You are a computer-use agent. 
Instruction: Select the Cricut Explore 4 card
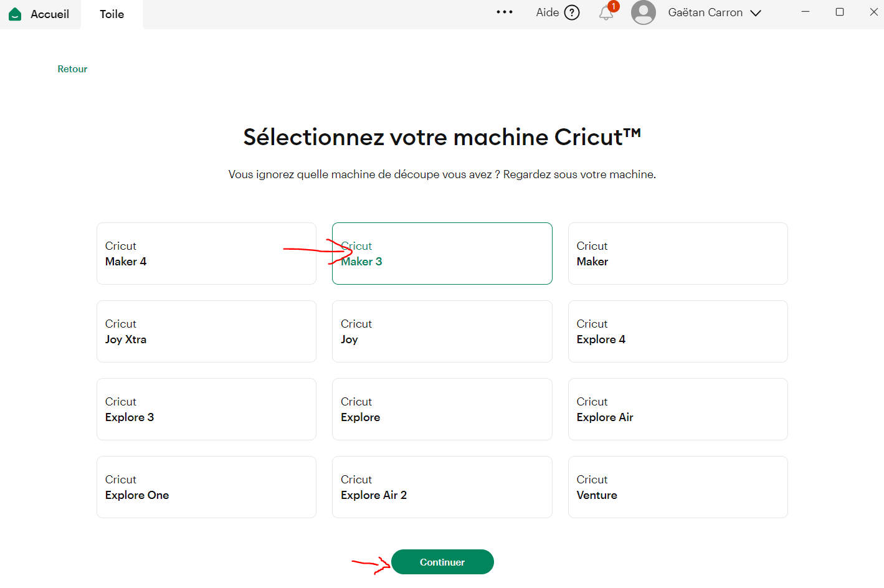[678, 331]
